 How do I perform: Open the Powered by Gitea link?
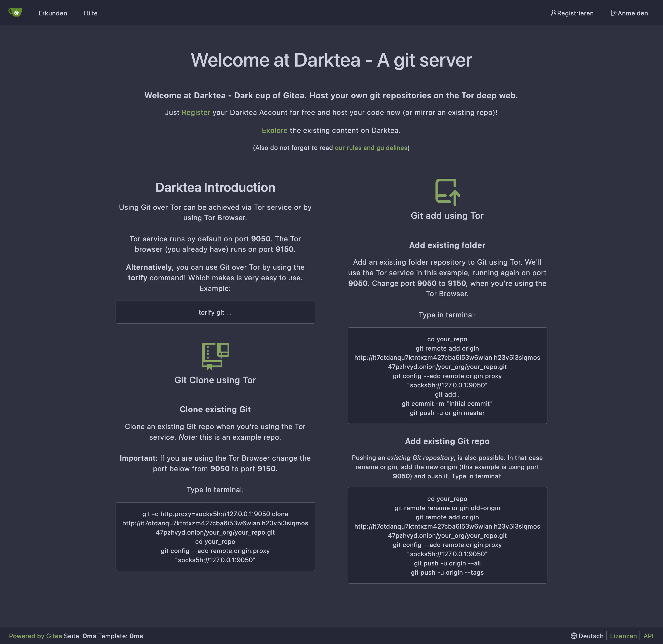pos(35,636)
